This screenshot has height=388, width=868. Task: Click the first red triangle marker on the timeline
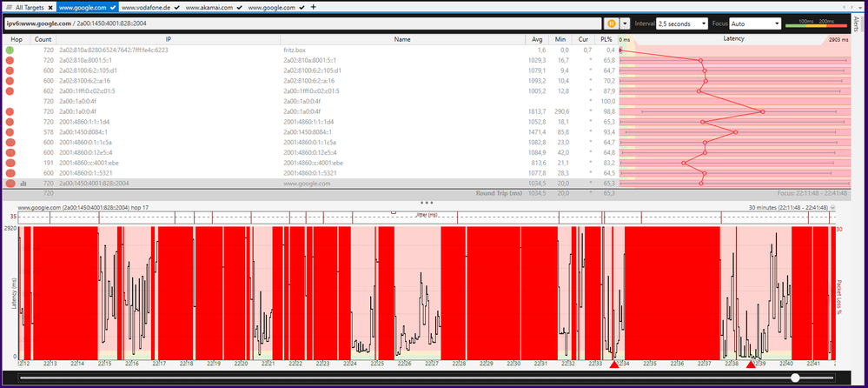614,365
